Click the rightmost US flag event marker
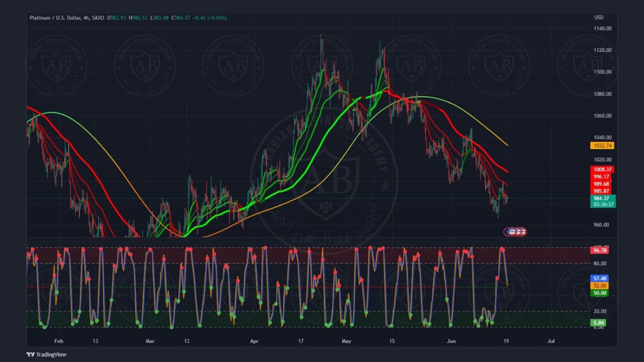644x362 pixels. [522, 232]
